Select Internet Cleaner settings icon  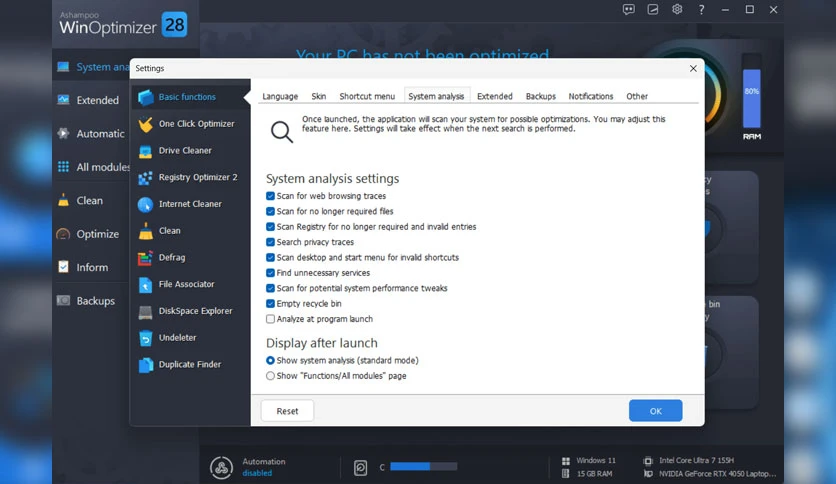[146, 204]
